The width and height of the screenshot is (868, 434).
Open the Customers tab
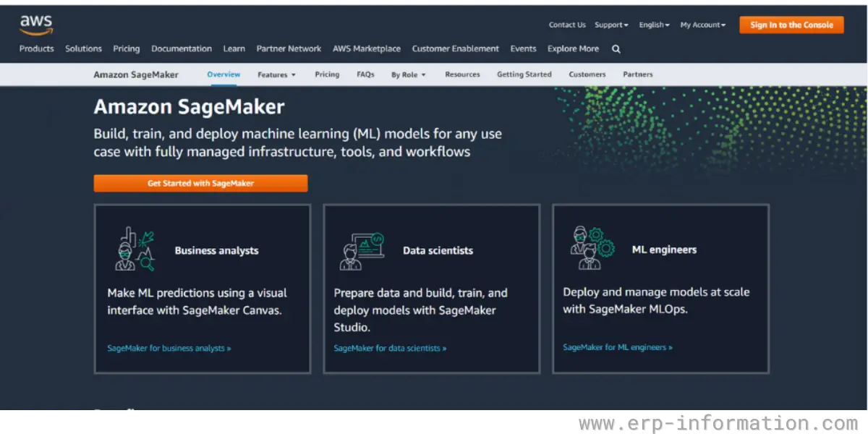click(587, 75)
